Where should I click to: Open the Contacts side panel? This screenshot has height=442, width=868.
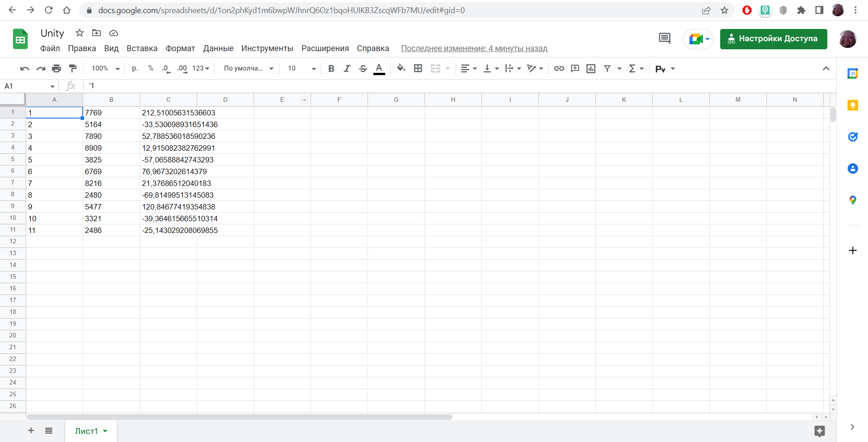(x=853, y=169)
